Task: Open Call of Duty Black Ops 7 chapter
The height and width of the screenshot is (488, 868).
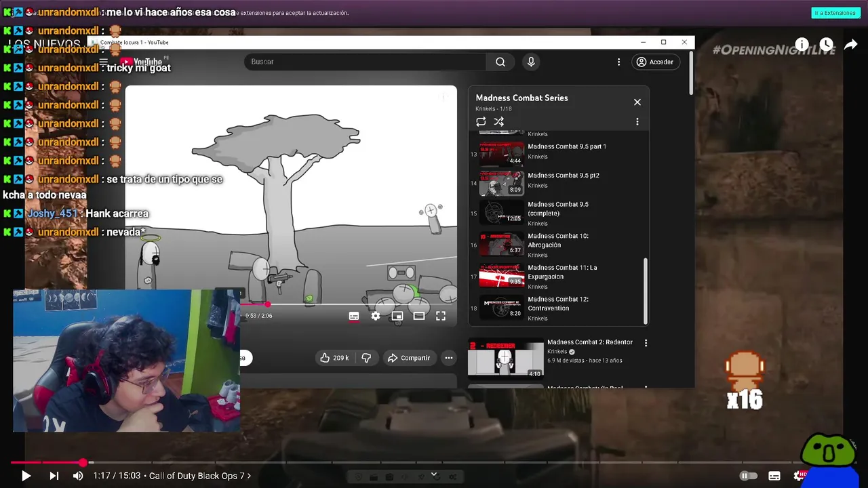Action: click(x=200, y=476)
